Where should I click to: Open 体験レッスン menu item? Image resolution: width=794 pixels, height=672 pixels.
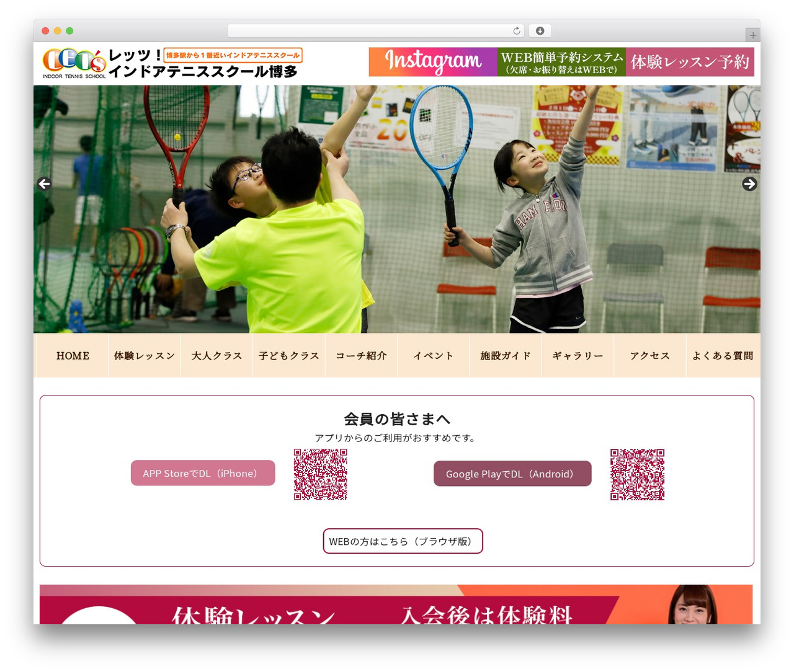[x=145, y=356]
